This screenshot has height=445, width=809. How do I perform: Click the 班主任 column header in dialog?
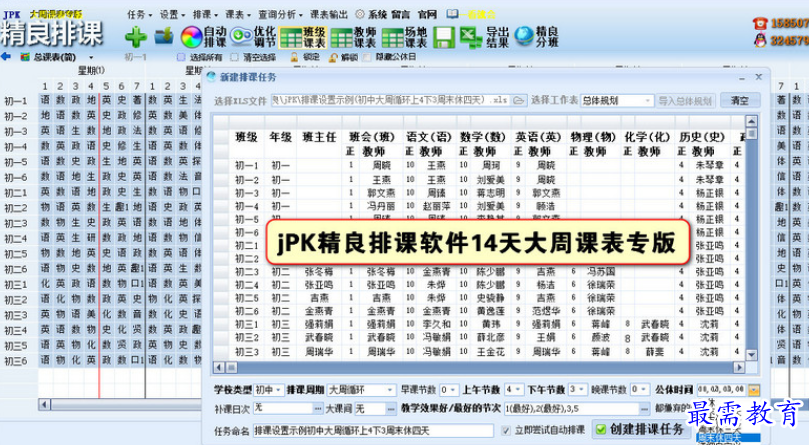click(x=319, y=137)
